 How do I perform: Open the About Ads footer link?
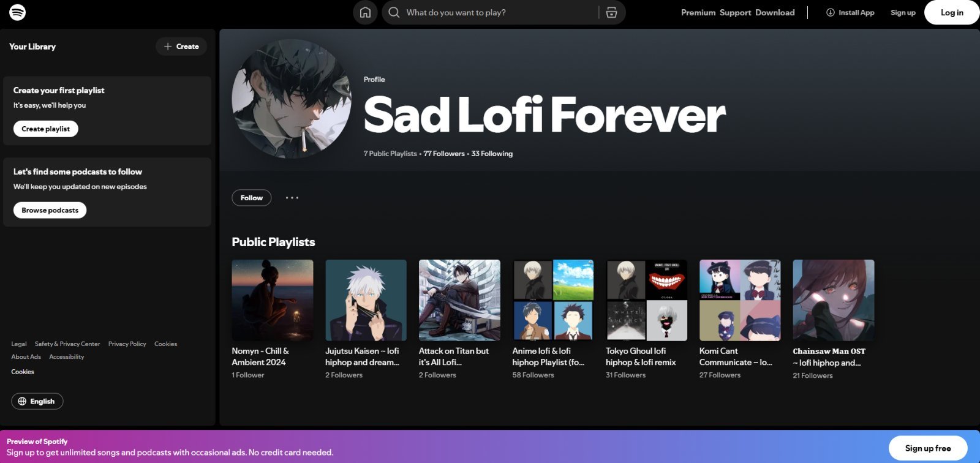point(26,357)
